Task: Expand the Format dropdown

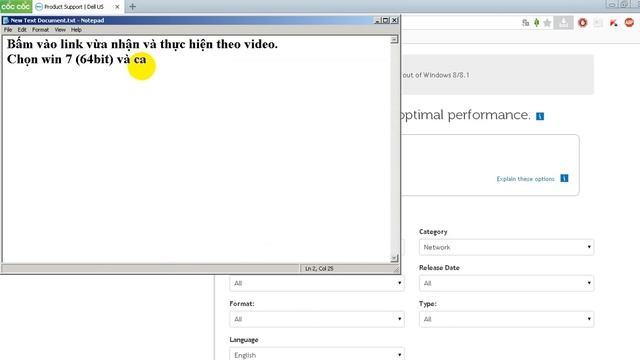Action: (317, 319)
